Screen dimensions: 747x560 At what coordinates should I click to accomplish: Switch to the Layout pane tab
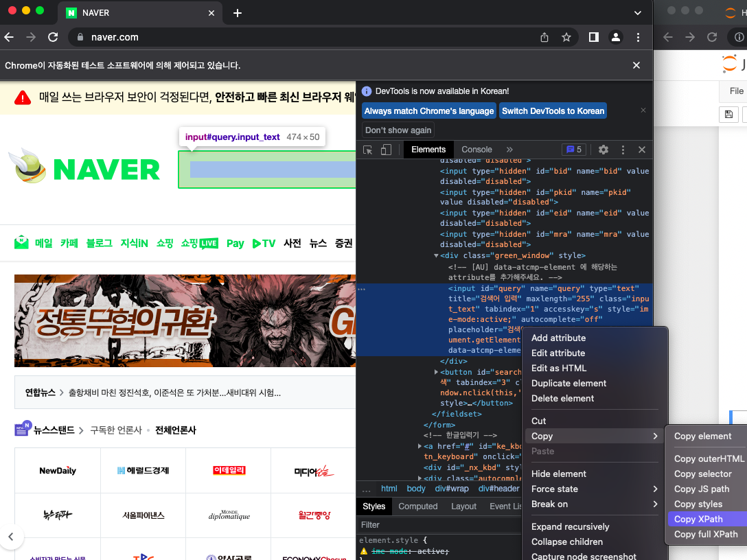click(x=463, y=506)
